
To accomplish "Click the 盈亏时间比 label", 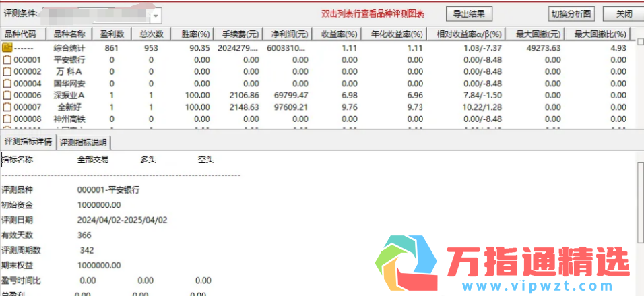I will tap(21, 280).
